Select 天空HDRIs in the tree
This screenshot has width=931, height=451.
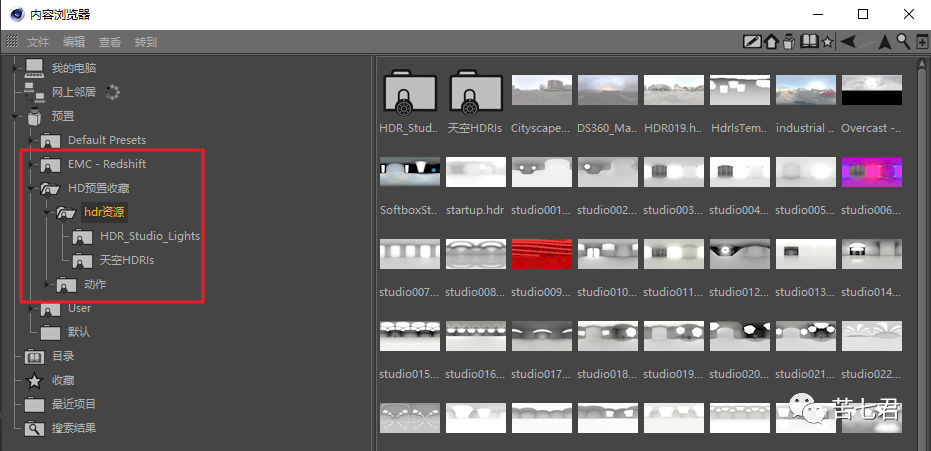point(127,260)
